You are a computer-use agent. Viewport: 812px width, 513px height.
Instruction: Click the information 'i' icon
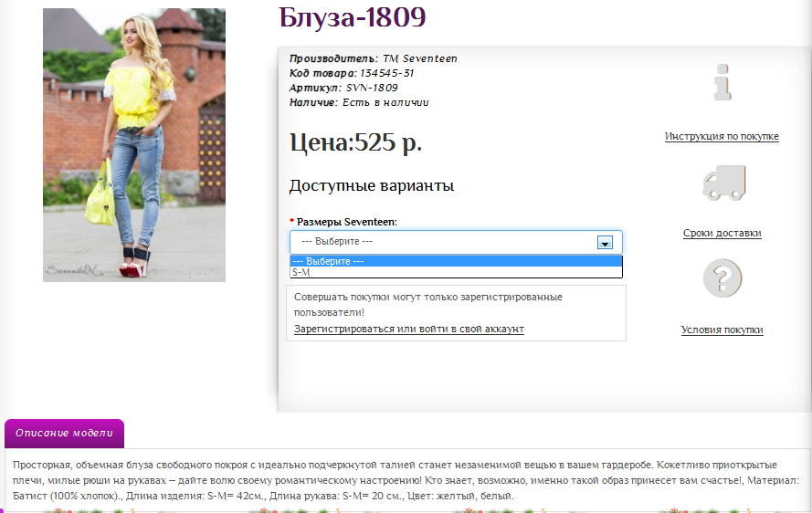(x=722, y=83)
